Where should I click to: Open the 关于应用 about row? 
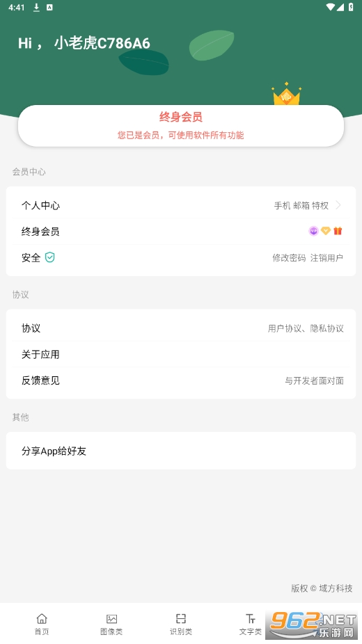[x=181, y=354]
